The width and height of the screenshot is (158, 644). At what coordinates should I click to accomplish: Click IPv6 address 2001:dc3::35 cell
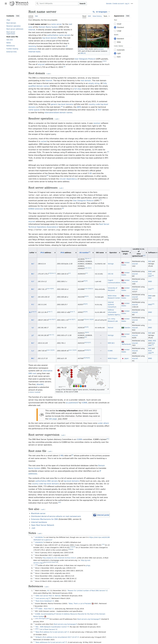pos(67,358)
